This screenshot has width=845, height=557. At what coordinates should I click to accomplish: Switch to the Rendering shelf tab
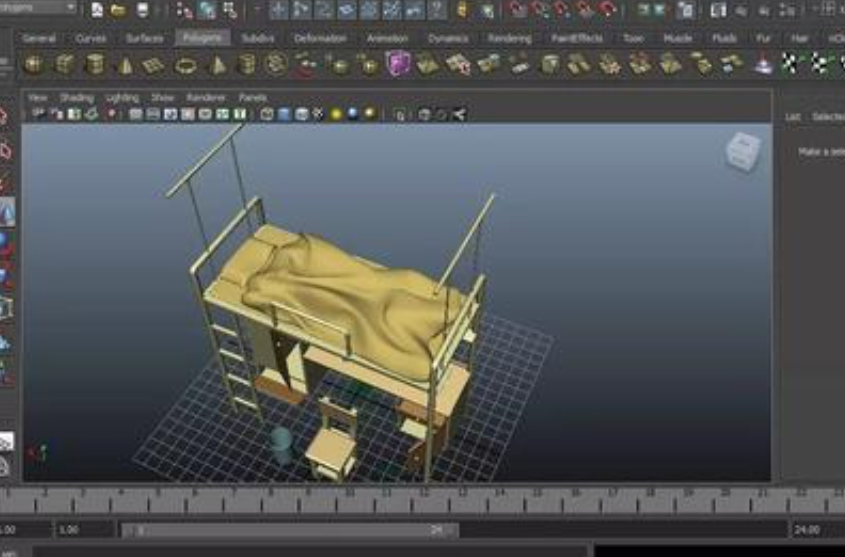point(509,38)
